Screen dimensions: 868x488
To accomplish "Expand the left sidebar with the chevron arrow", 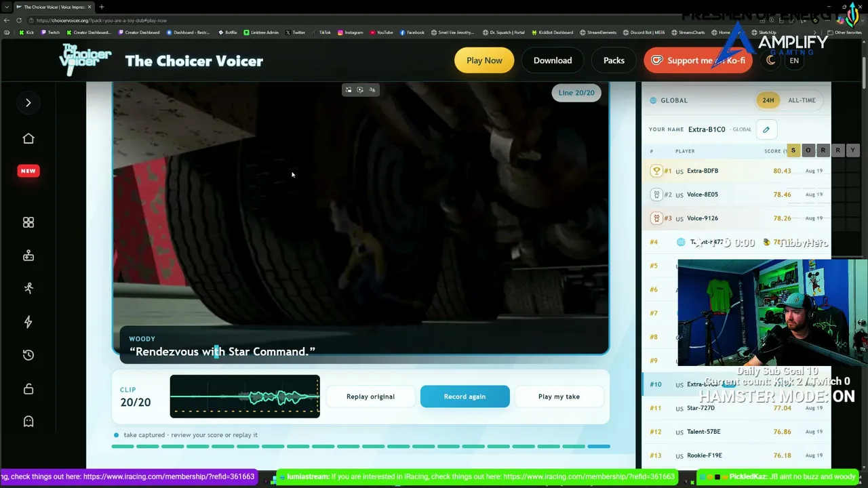I will coord(28,103).
